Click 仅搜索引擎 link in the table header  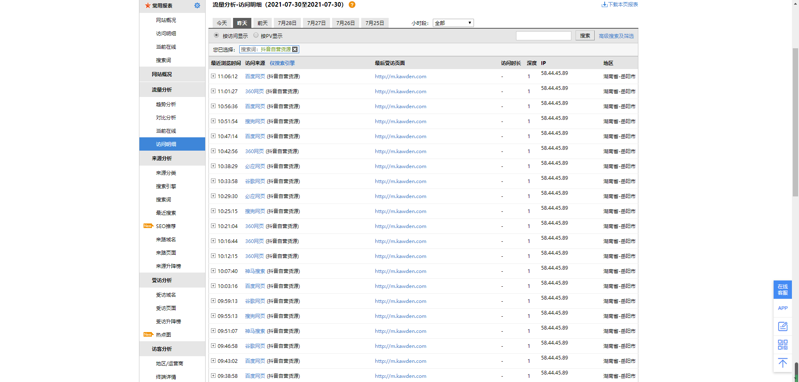coord(282,63)
